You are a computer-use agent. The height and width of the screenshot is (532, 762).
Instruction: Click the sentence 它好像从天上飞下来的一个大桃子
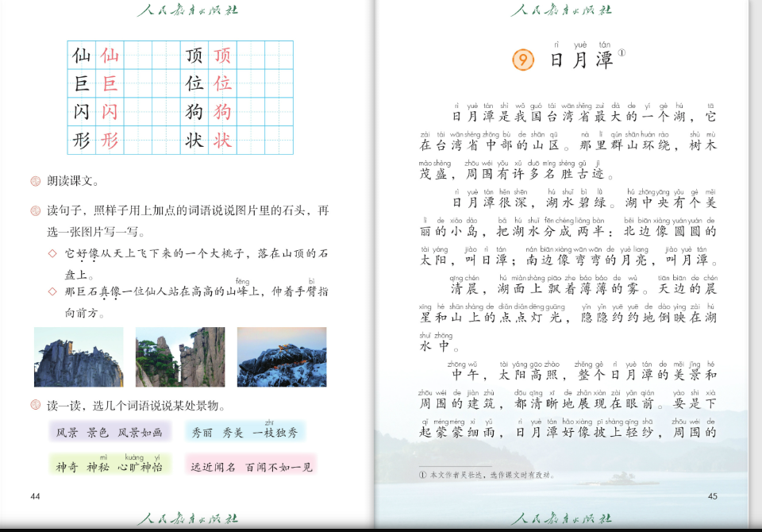click(156, 253)
